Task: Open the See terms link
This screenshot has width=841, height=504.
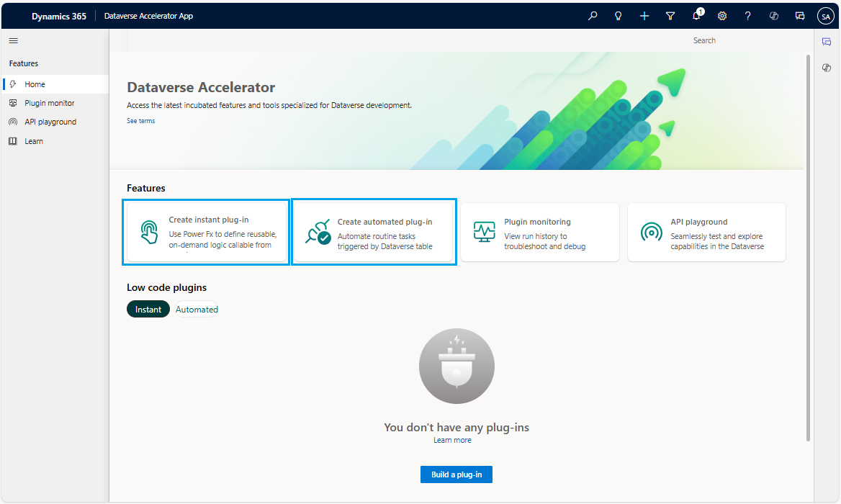Action: [140, 121]
